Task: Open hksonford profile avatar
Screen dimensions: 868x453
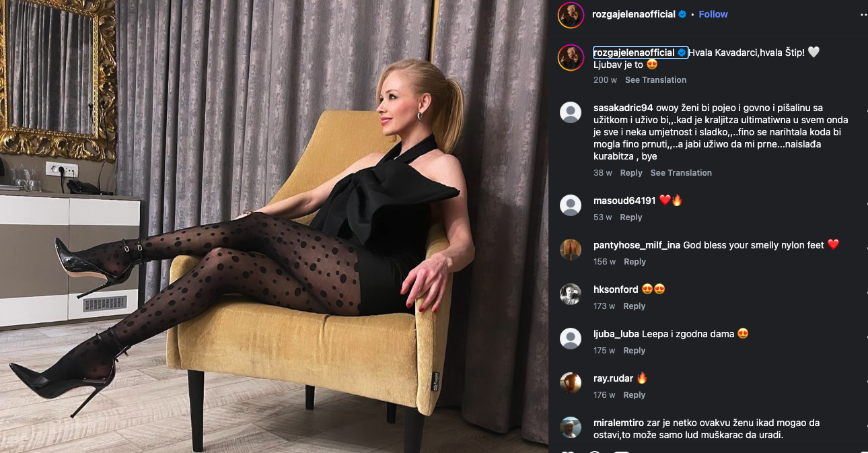Action: [x=571, y=293]
